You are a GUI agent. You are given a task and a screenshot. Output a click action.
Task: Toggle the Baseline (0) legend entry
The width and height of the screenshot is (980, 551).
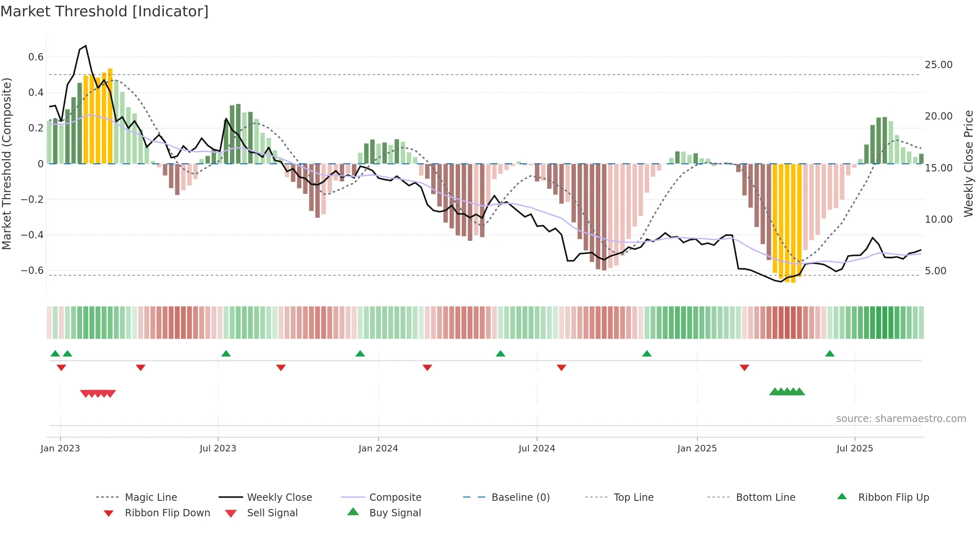tap(506, 497)
